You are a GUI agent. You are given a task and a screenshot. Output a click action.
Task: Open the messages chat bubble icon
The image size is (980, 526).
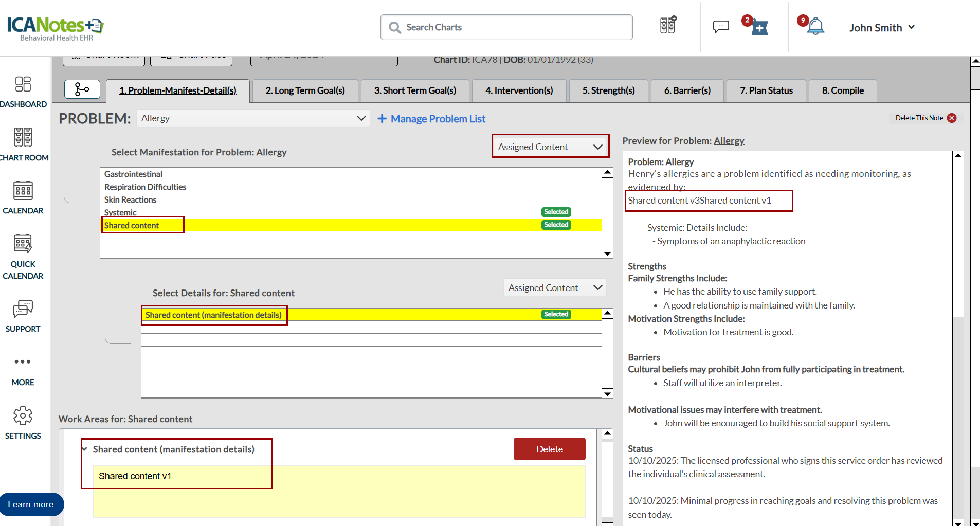pyautogui.click(x=721, y=27)
